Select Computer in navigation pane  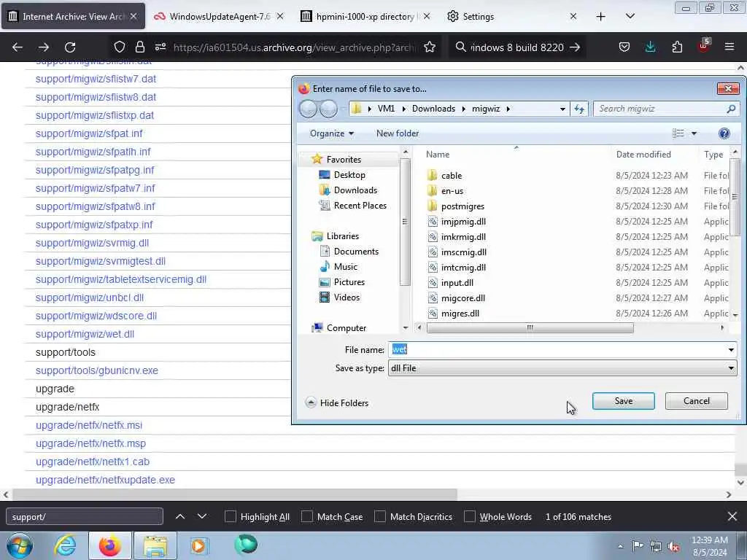coord(346,328)
